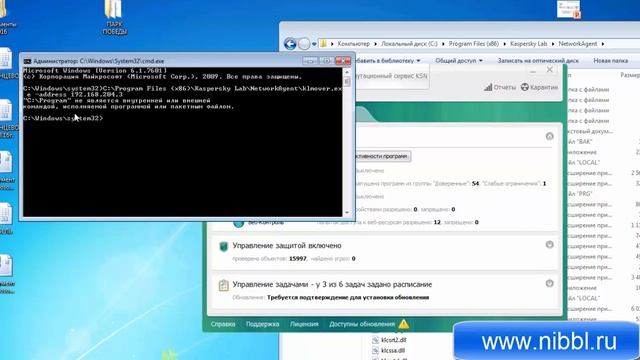
Task: Click the сервис KSN button in Kaspersky
Action: pos(392,76)
